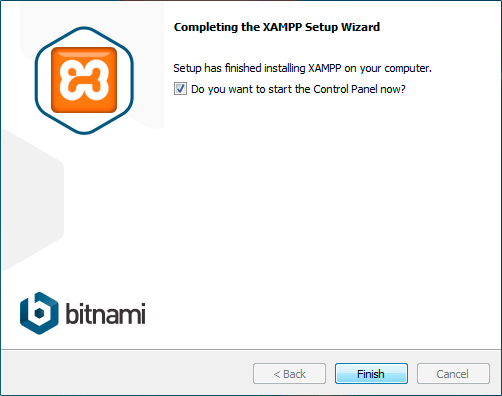Screen dimensions: 502x396
Task: Click the word 'XAMPP' in the heading
Action: click(283, 27)
